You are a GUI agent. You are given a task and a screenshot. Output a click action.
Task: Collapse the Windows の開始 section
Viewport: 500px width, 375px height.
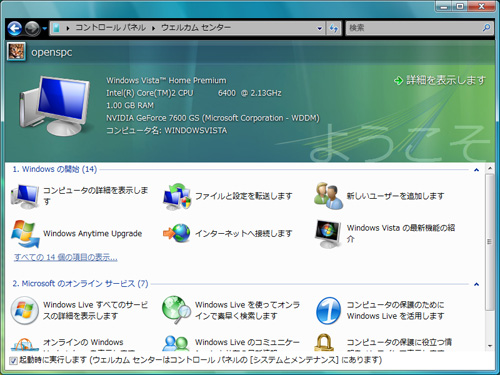coord(476,170)
